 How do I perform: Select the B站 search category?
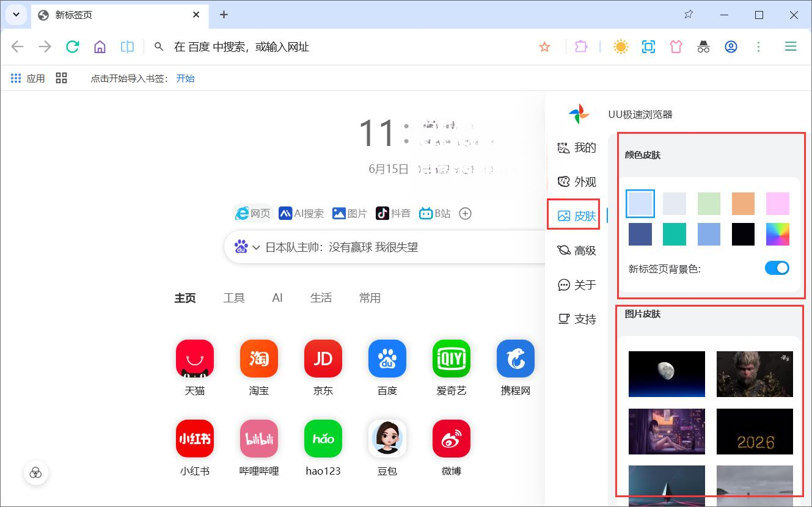click(x=435, y=213)
